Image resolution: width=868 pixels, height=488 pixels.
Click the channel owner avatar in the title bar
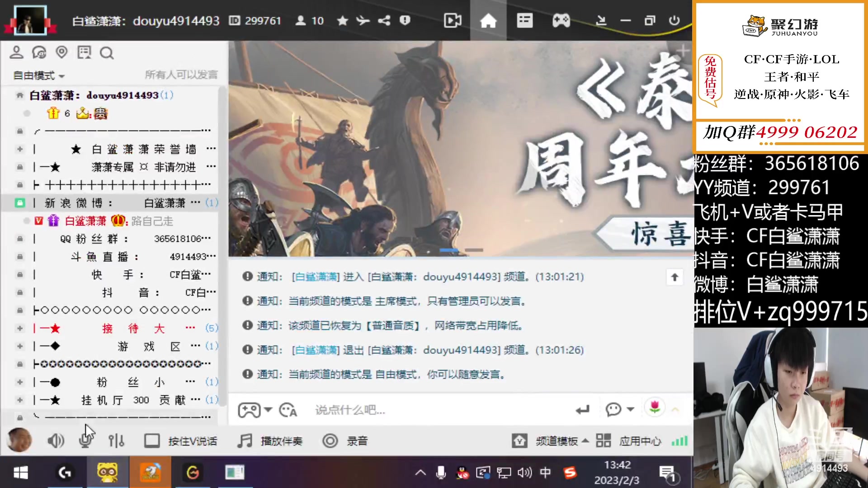pyautogui.click(x=30, y=20)
